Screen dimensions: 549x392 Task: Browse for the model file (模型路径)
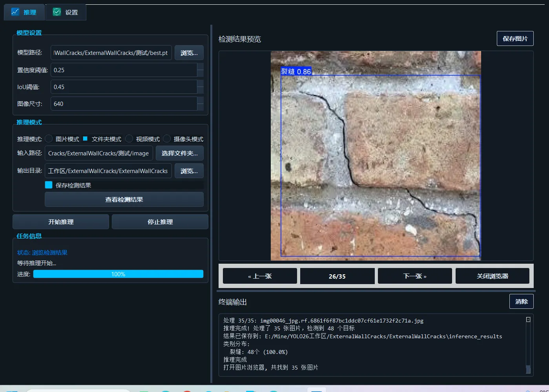coord(189,53)
